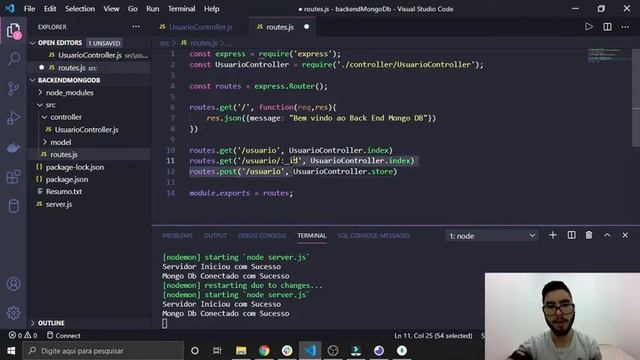Screen dimensions: 640x360
Task: Switch to the Debug Console tab
Action: pos(262,236)
